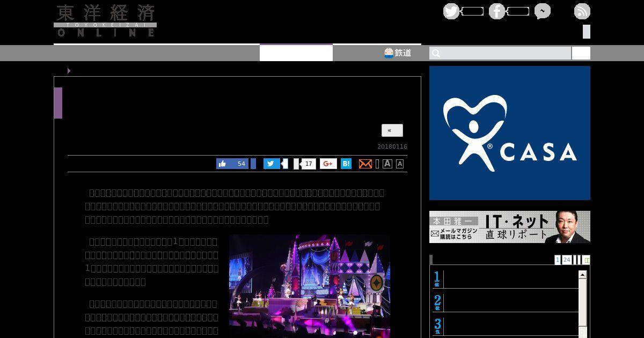Click the header Facebook count box

[x=518, y=11]
